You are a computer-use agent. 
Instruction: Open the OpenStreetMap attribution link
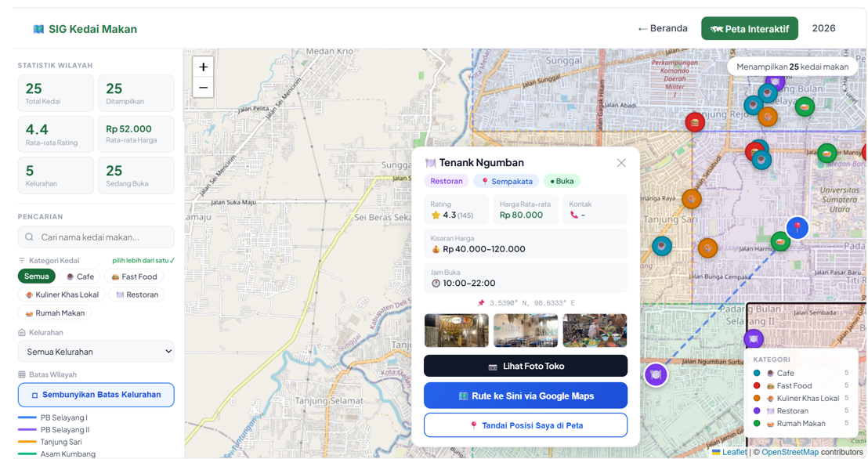coord(790,452)
